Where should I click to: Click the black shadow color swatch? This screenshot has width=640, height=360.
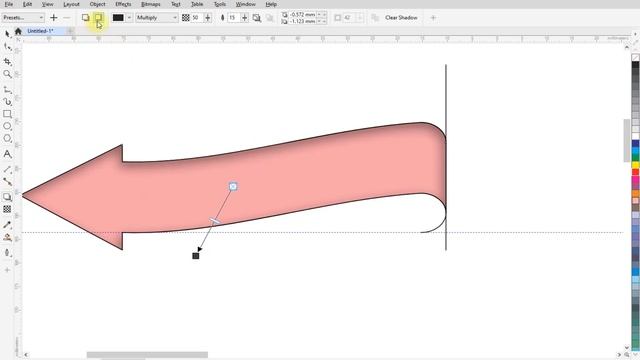(118, 18)
